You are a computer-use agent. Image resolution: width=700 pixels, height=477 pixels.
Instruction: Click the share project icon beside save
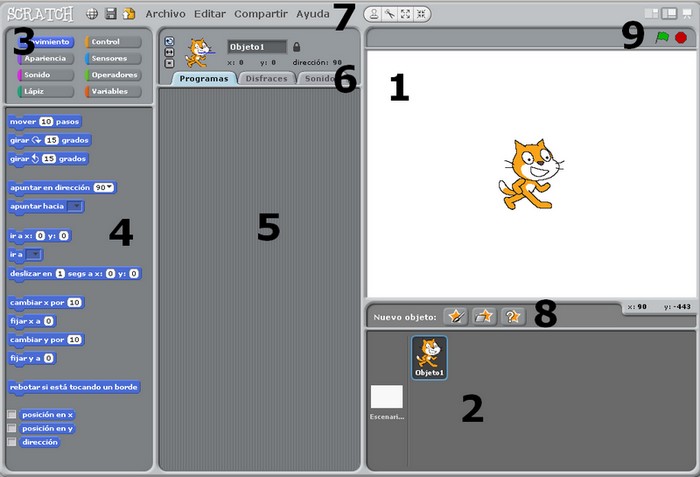(129, 14)
